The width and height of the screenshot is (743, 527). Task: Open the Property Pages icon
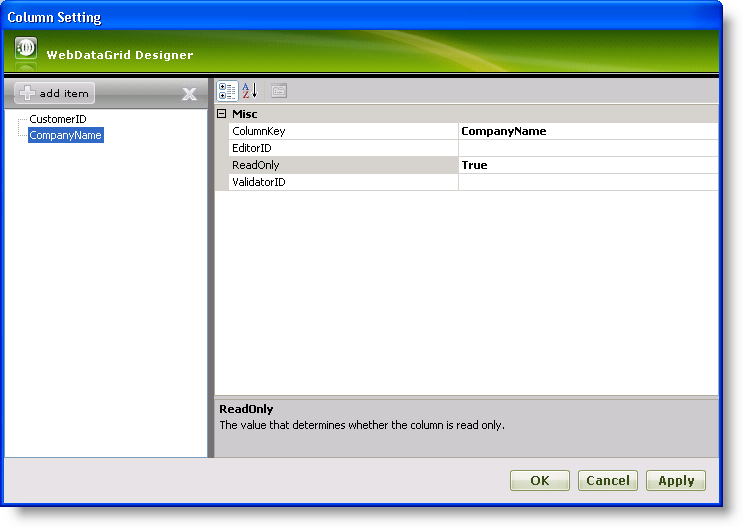(x=279, y=91)
